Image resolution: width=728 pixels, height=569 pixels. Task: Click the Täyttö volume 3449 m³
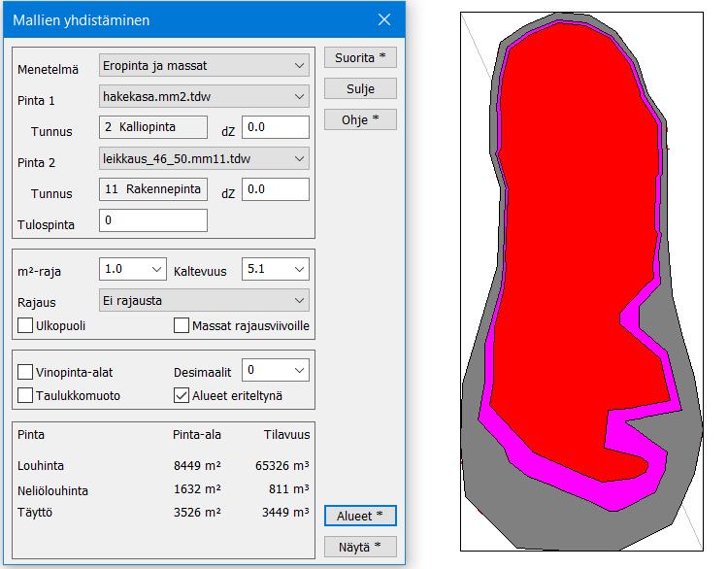(x=285, y=513)
